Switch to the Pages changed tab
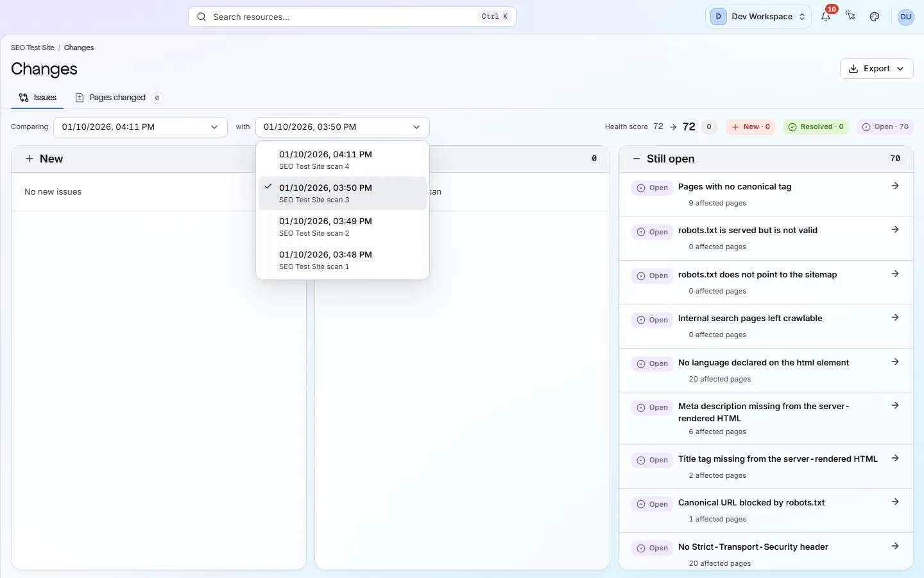Screen dimensions: 924x578 pos(119,98)
